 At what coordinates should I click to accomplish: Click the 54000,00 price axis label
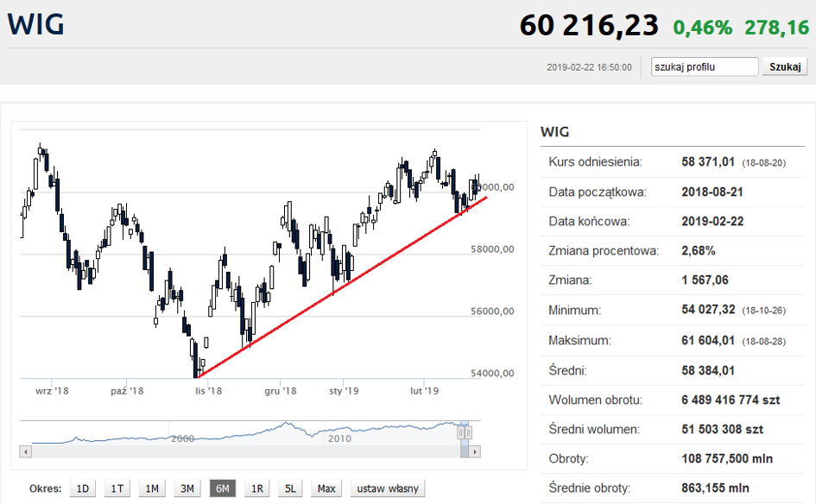[x=492, y=373]
